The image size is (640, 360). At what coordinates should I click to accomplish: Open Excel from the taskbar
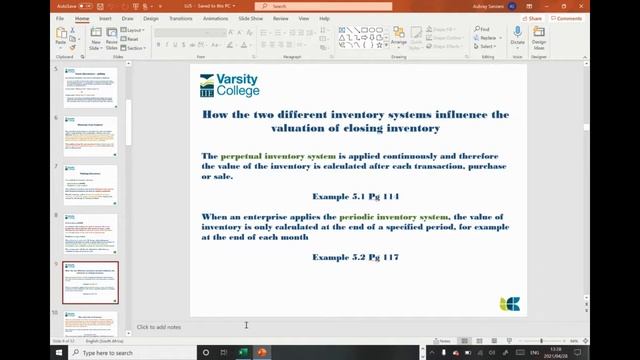pyautogui.click(x=243, y=353)
